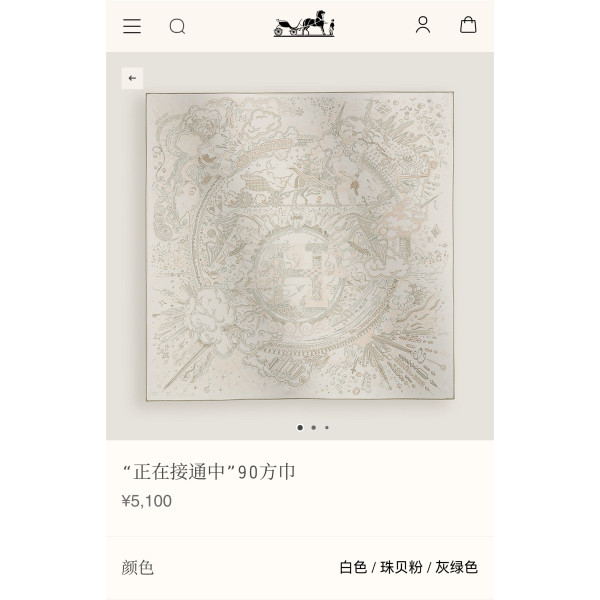The image size is (600, 600).
Task: Open the hamburger navigation menu
Action: point(132,26)
